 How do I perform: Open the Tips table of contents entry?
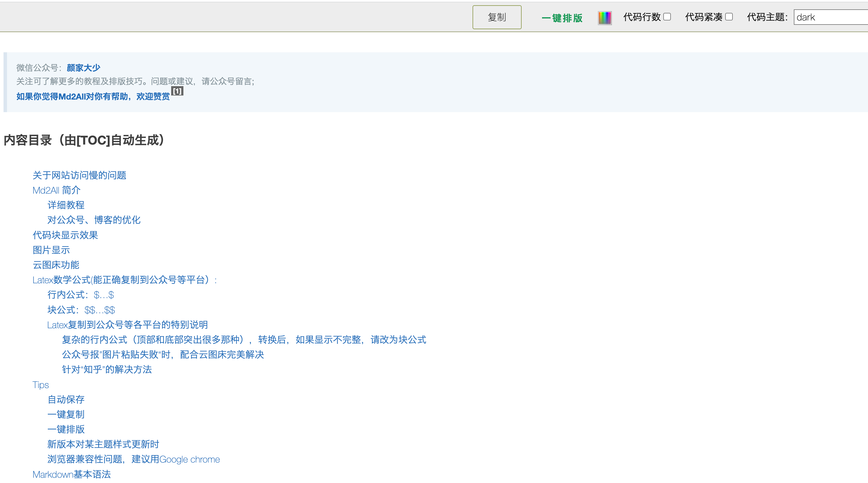(40, 385)
